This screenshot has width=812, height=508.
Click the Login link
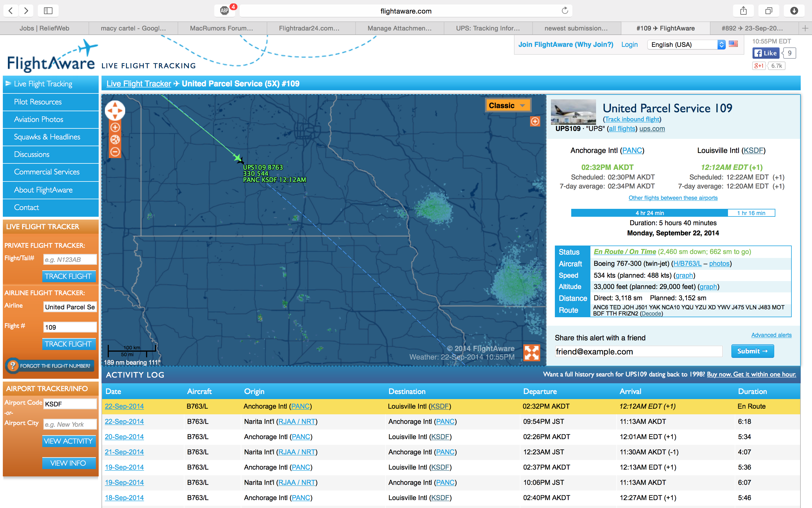coord(629,44)
